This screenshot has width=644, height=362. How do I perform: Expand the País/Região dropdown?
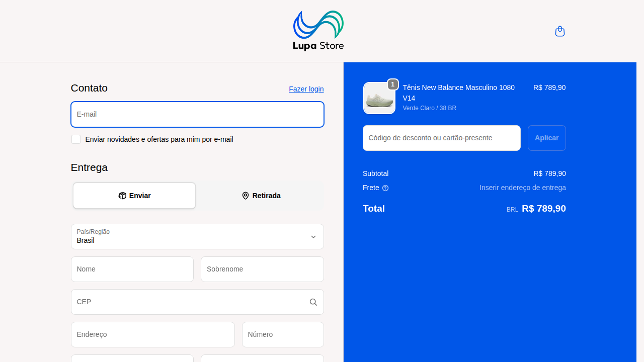point(197,236)
